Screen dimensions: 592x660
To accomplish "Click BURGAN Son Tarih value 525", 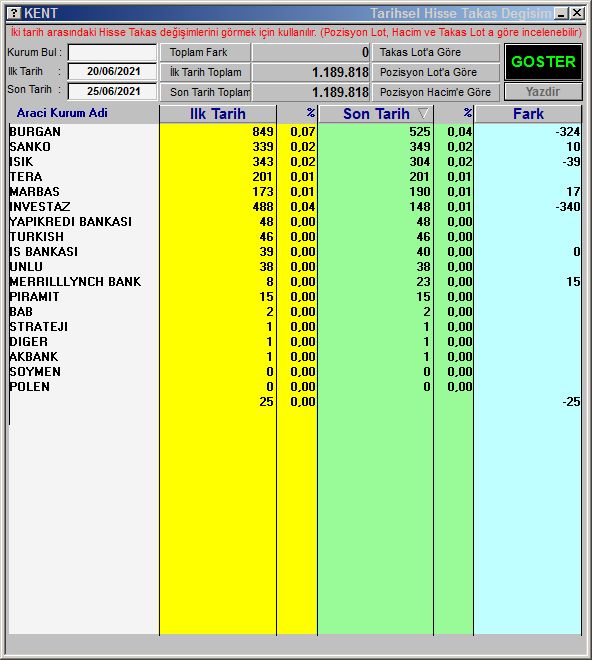I will click(420, 132).
